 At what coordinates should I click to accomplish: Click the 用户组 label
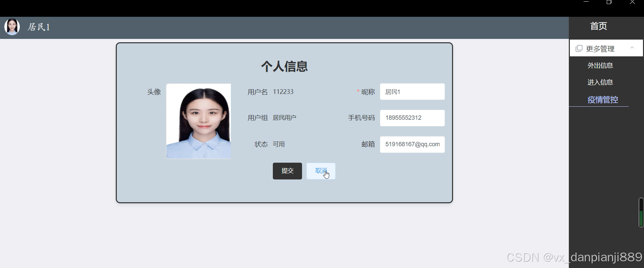258,118
